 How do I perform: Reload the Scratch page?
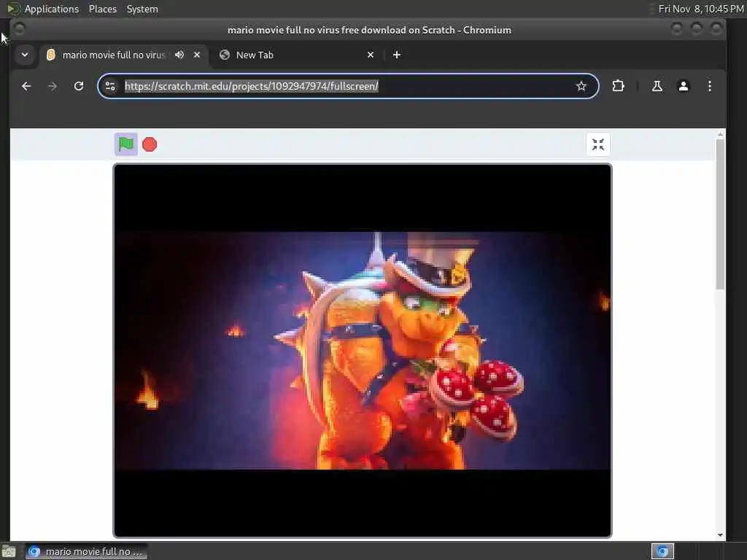pyautogui.click(x=79, y=86)
